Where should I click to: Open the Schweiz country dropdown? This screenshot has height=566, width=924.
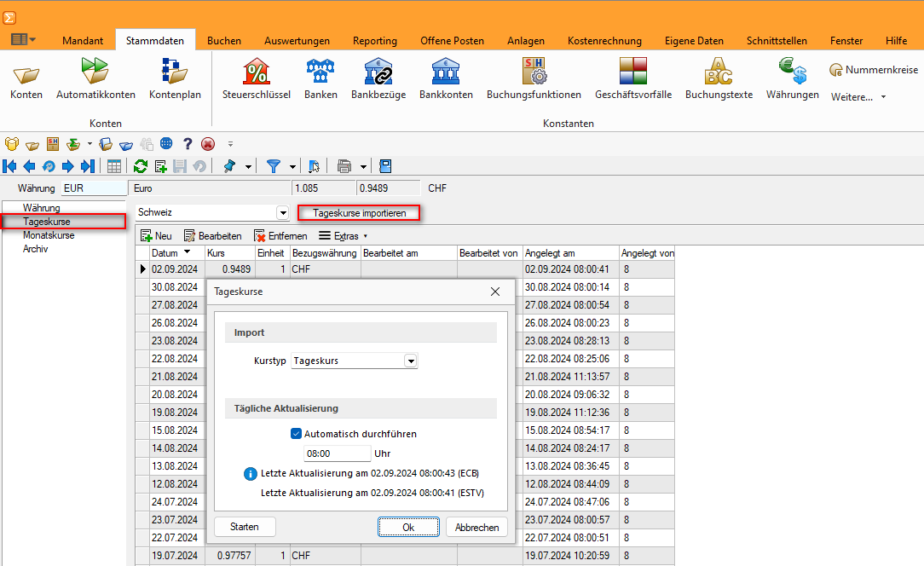283,212
